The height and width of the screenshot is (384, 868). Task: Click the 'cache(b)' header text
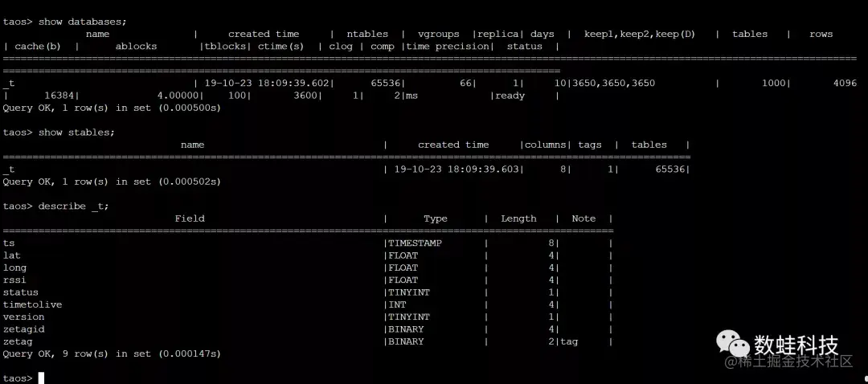38,47
